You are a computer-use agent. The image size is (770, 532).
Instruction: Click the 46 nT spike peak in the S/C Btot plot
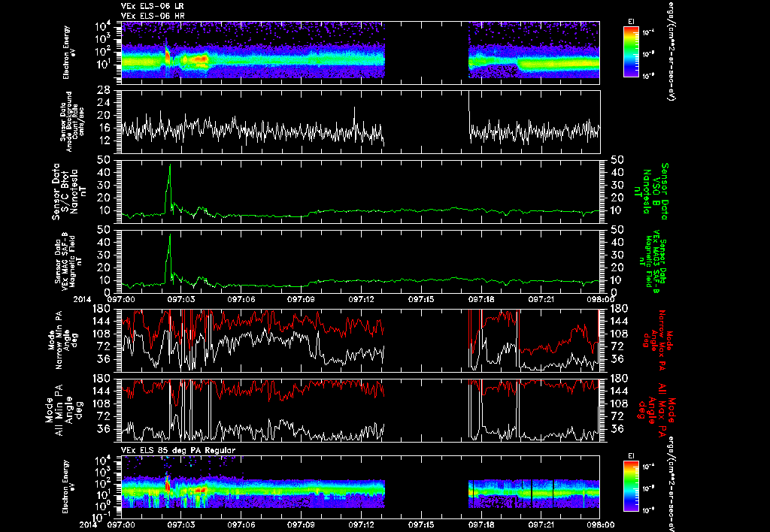(170, 165)
